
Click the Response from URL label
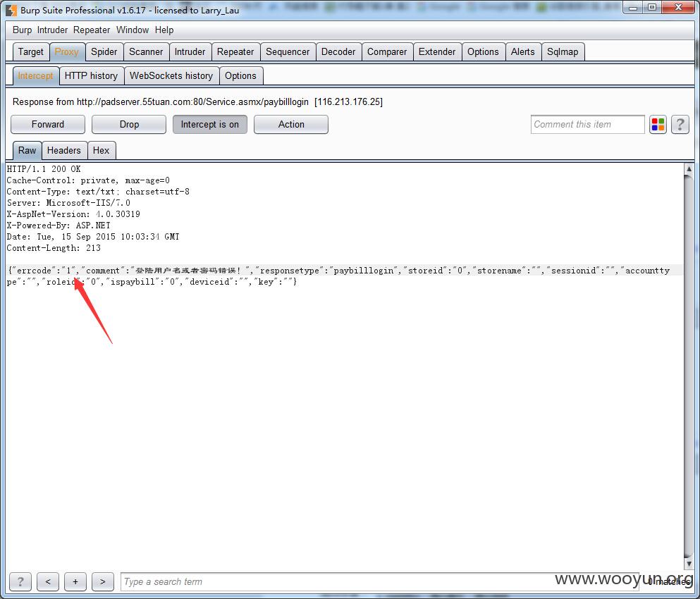197,101
